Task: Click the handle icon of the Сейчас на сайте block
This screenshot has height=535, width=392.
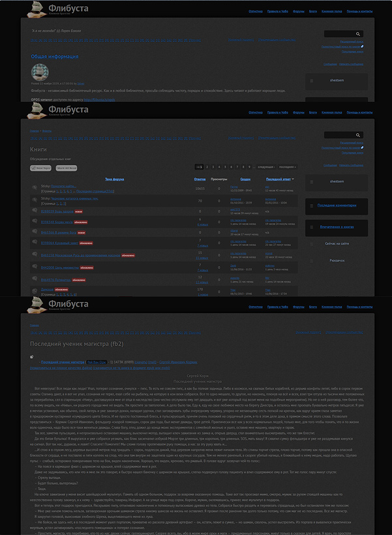Action: click(312, 244)
